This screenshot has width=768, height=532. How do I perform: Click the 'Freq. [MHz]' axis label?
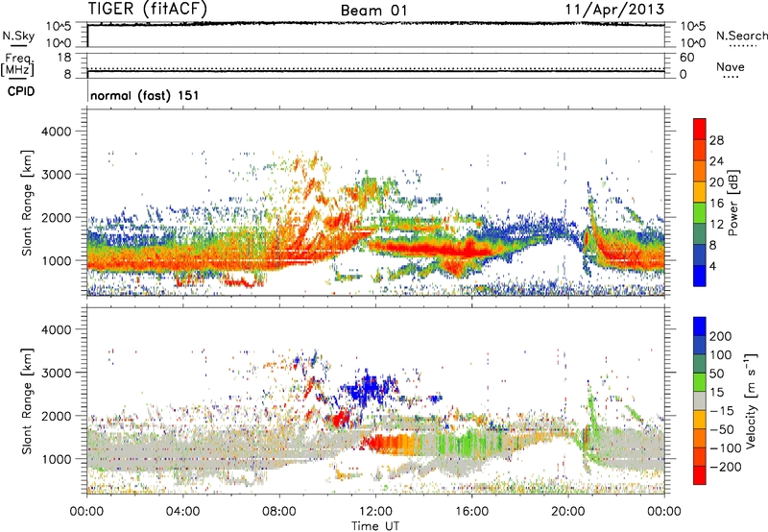tap(18, 64)
